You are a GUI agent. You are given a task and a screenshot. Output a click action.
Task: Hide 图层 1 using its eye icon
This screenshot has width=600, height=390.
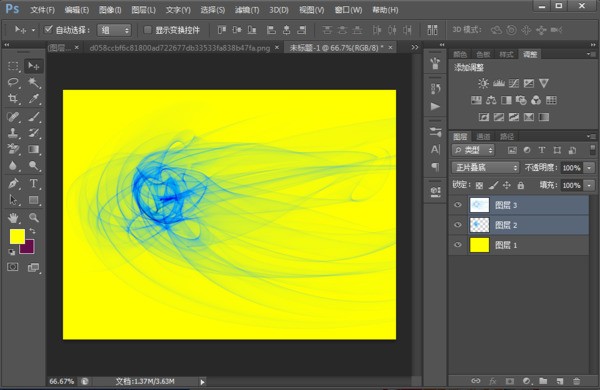pos(458,245)
